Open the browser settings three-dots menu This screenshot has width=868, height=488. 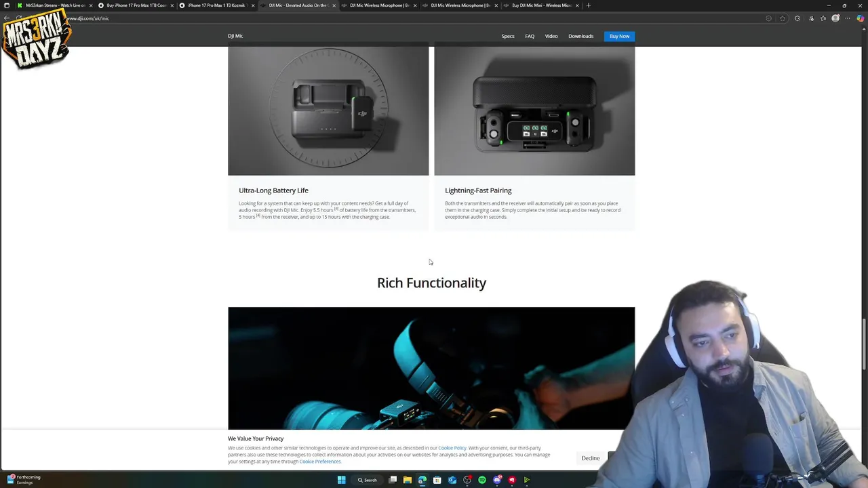point(848,18)
